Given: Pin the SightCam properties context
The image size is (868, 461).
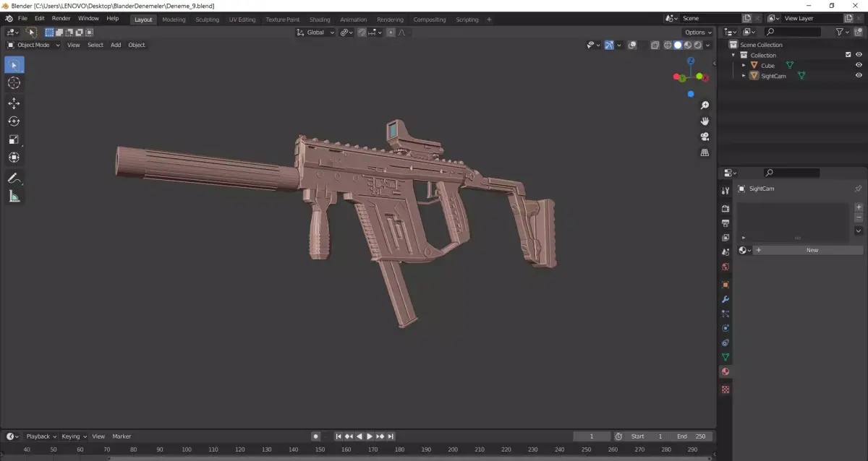Looking at the screenshot, I should click(858, 189).
